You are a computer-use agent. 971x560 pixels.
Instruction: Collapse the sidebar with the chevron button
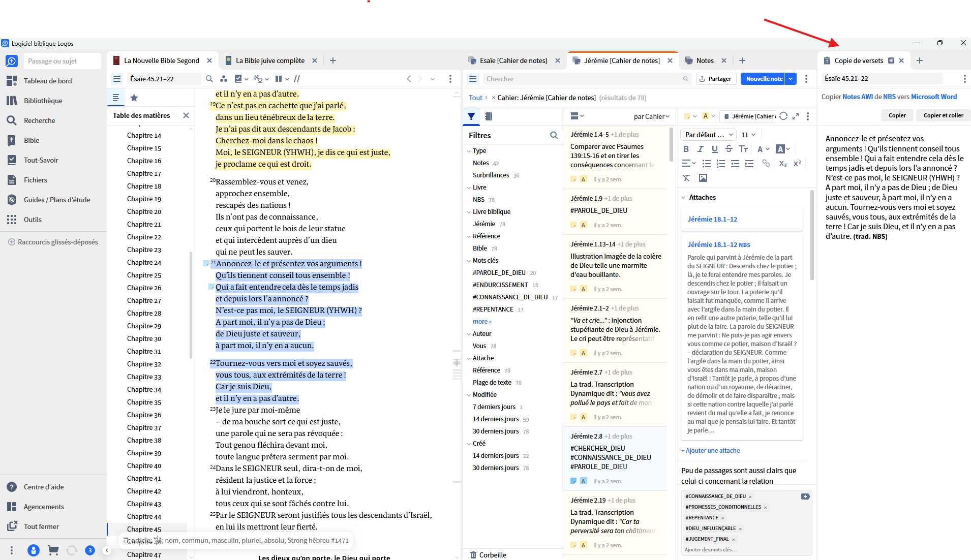point(106,550)
